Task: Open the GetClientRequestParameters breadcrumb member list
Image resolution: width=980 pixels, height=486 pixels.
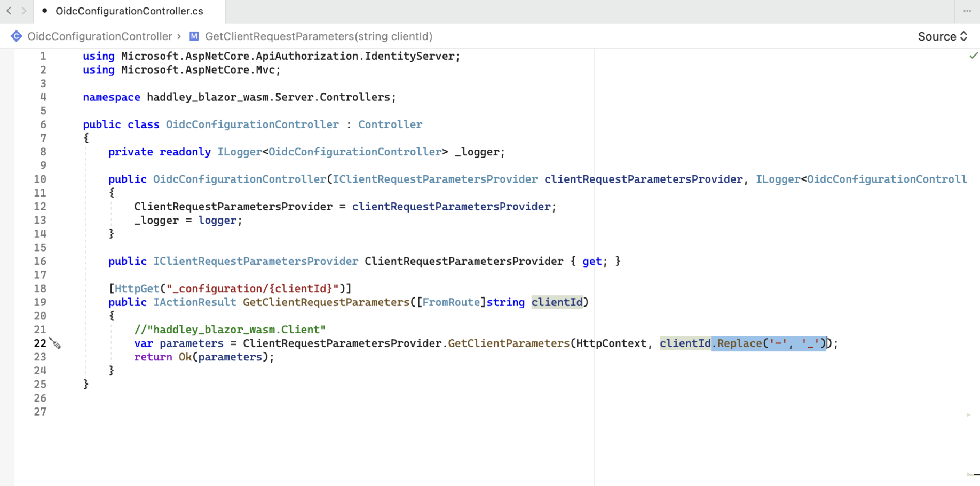Action: [x=319, y=36]
